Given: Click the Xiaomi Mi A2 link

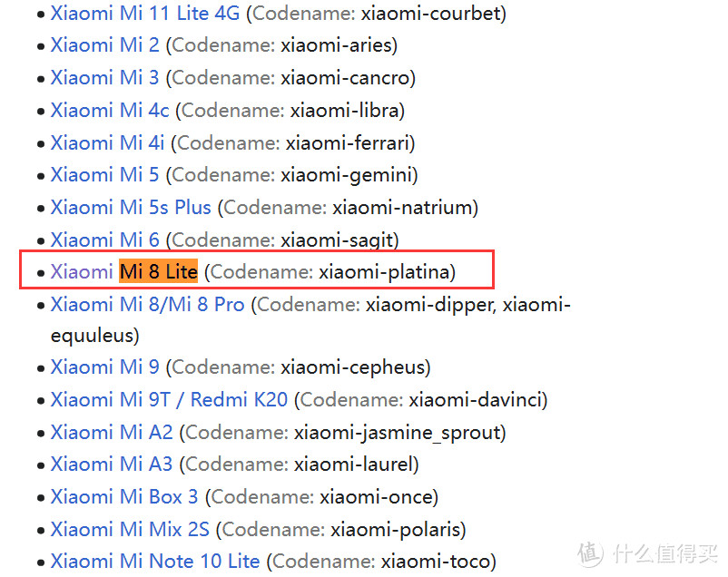Looking at the screenshot, I should (112, 432).
